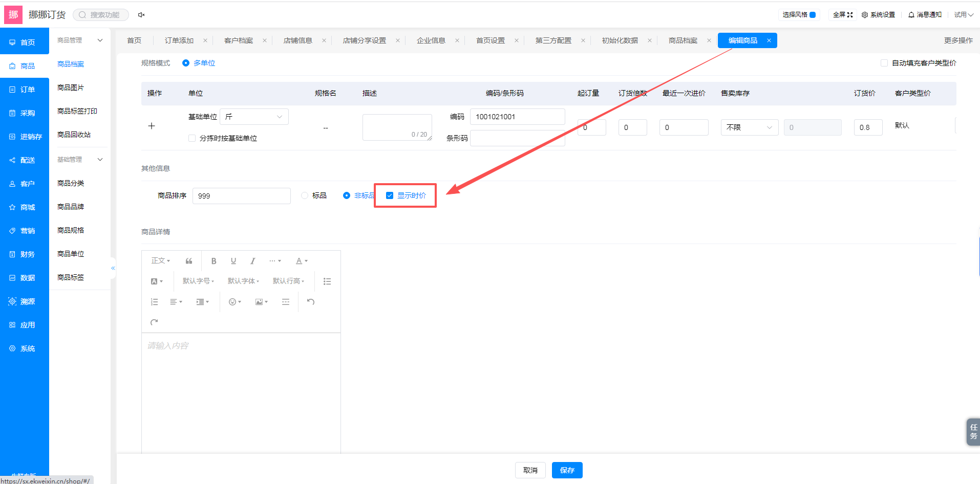Insert a blockquote using the quote icon
Image resolution: width=980 pixels, height=484 pixels.
click(x=189, y=261)
